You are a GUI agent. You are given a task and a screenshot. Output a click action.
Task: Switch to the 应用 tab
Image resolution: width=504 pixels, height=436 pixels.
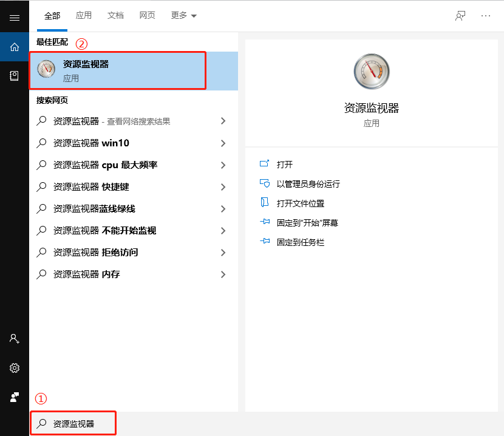84,16
